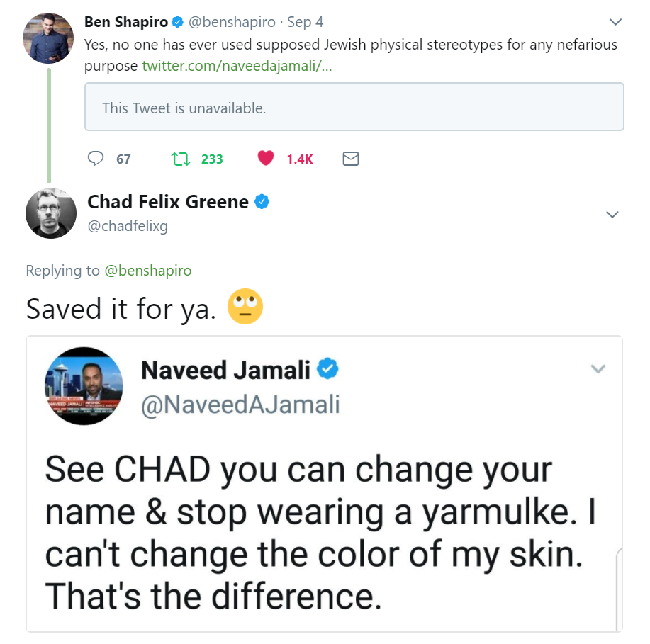Click Naveed Jamali's verified checkmark badge

tap(327, 369)
